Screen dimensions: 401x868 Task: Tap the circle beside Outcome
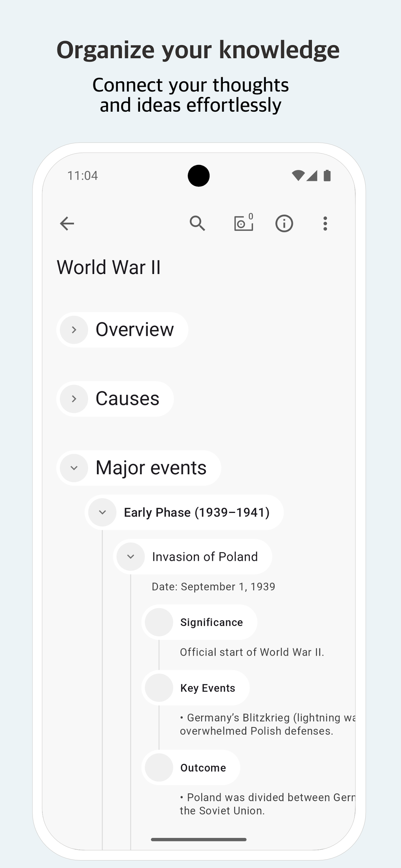pos(159,768)
